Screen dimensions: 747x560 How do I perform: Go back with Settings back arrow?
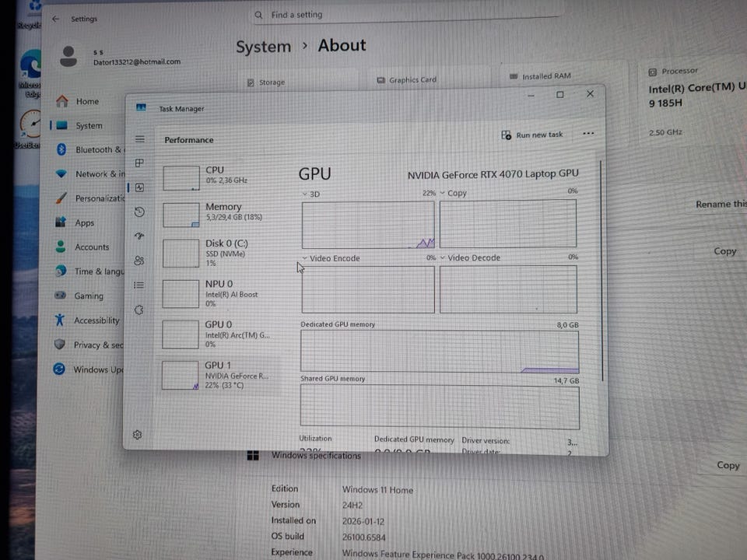pyautogui.click(x=56, y=19)
